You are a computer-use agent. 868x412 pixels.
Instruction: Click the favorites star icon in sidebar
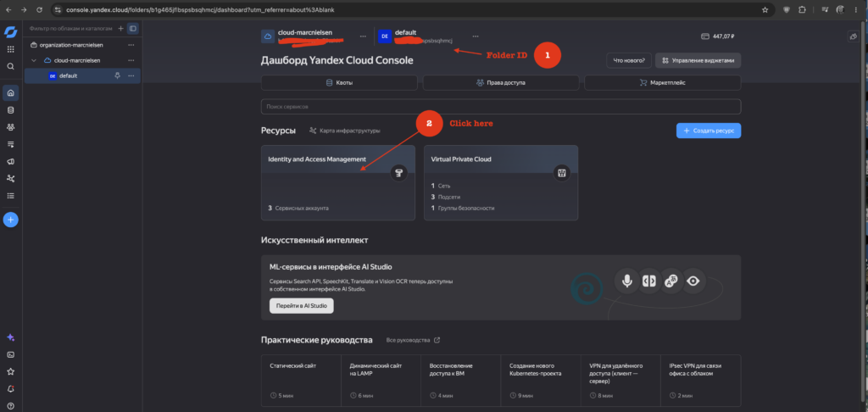(10, 371)
